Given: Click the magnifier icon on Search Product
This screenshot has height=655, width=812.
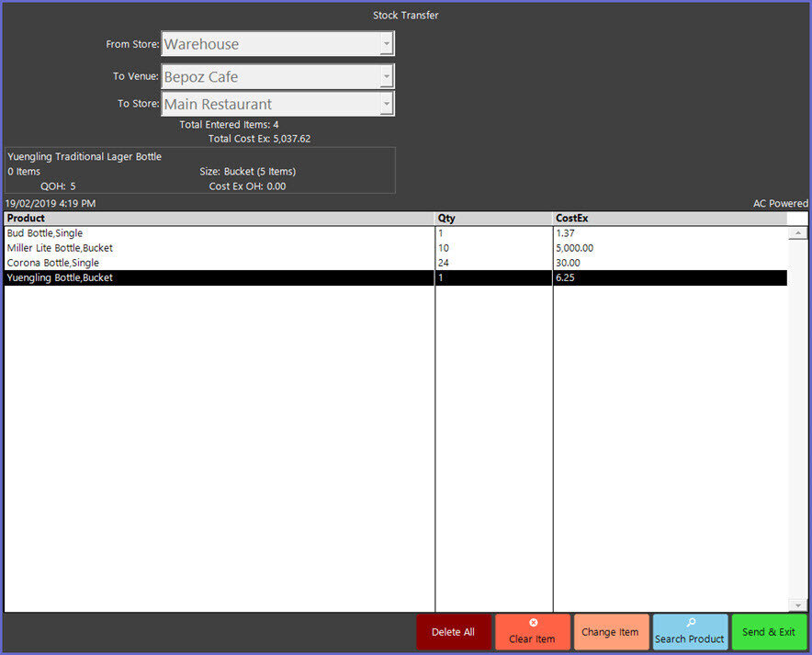Looking at the screenshot, I should click(x=691, y=622).
